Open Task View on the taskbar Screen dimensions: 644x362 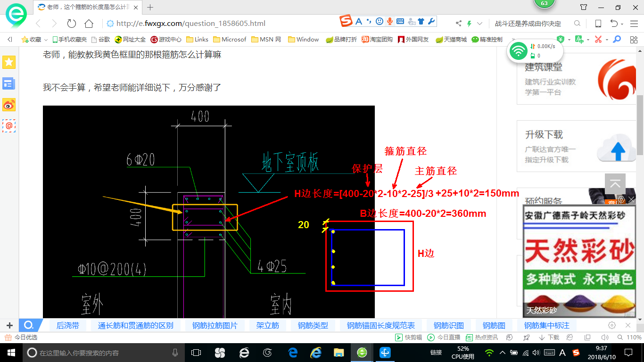(x=196, y=353)
